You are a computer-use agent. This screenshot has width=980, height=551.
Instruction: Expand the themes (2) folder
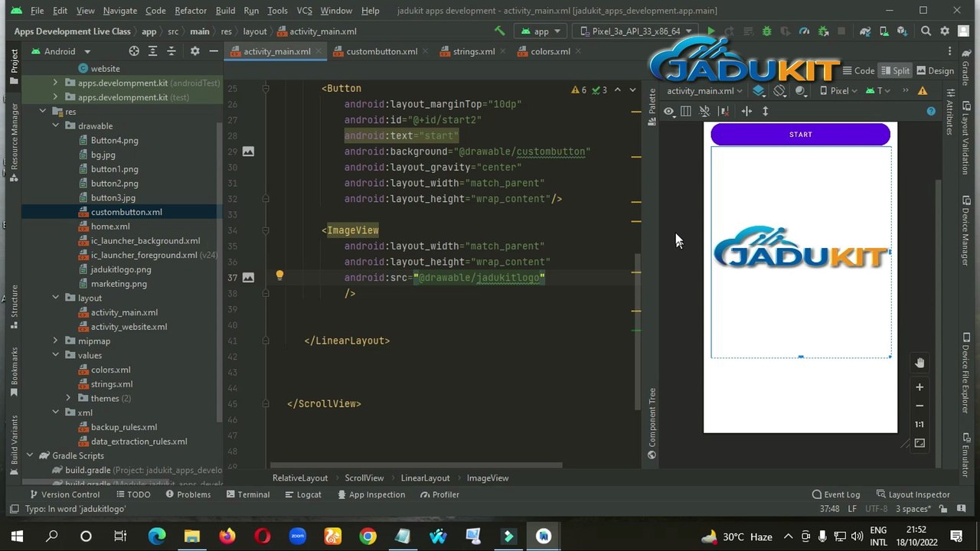pos(68,399)
